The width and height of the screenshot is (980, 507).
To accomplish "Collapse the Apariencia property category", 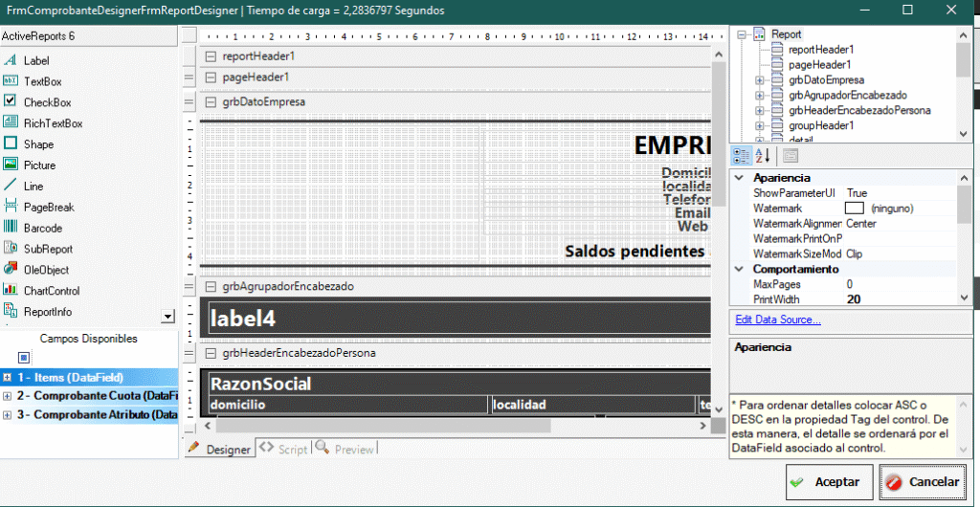I will point(739,178).
